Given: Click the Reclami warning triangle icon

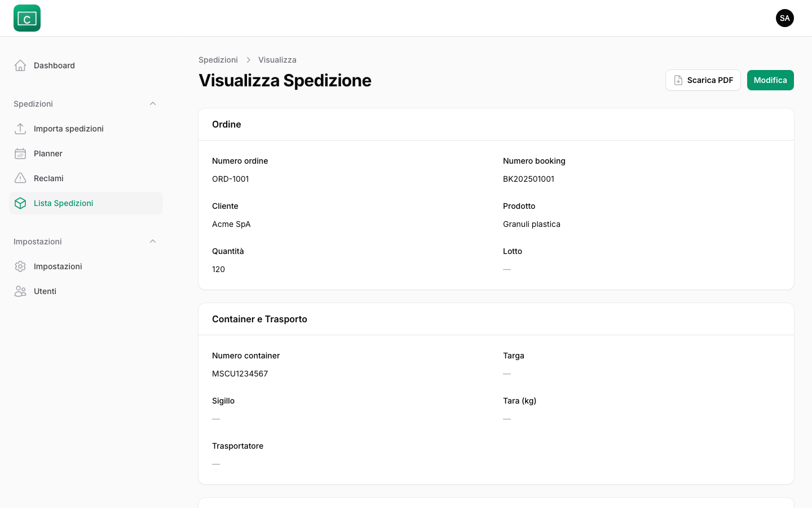Looking at the screenshot, I should 20,178.
